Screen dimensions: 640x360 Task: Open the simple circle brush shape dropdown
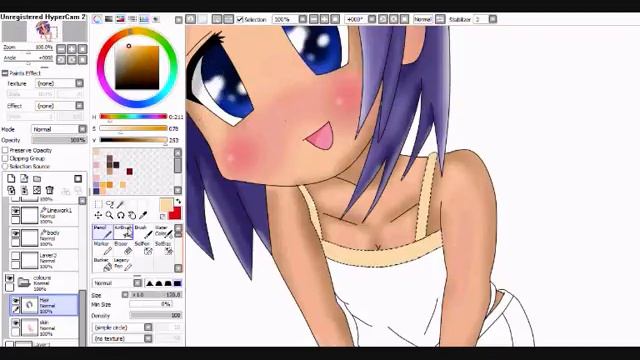click(x=148, y=327)
